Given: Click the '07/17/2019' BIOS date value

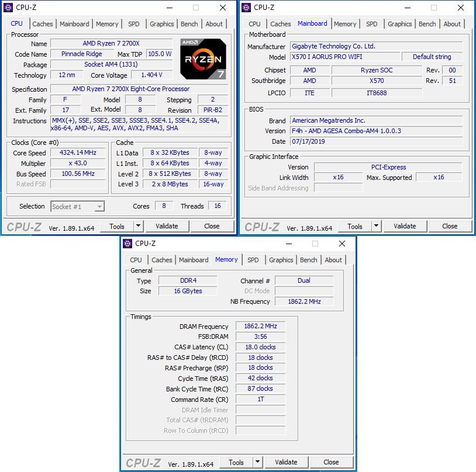Looking at the screenshot, I should (x=377, y=141).
